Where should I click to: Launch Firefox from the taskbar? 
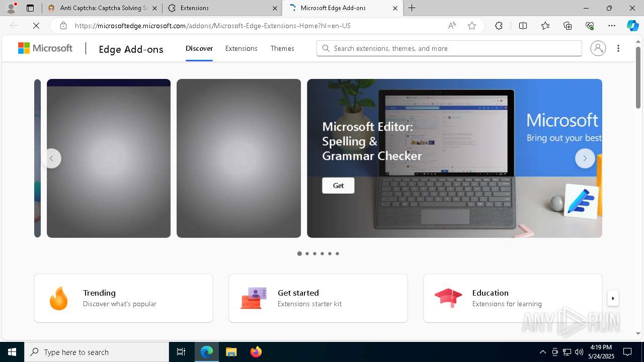coord(256,352)
